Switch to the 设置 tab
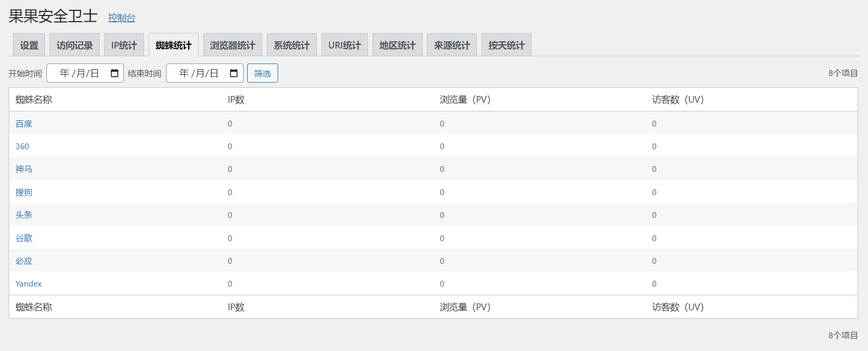Screen dimensions: 868x351 coord(29,45)
